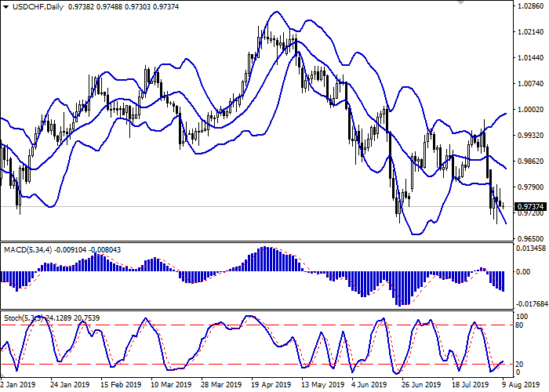549x392 pixels.
Task: Click the date label 2 Jan 2019
Action: (x=18, y=385)
